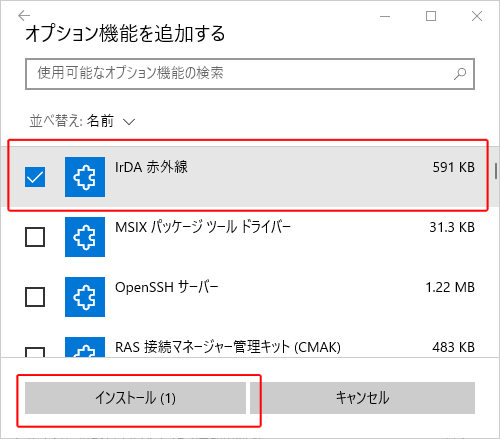Screen dimensions: 500x439
Task: Close the optional features window
Action: click(477, 16)
